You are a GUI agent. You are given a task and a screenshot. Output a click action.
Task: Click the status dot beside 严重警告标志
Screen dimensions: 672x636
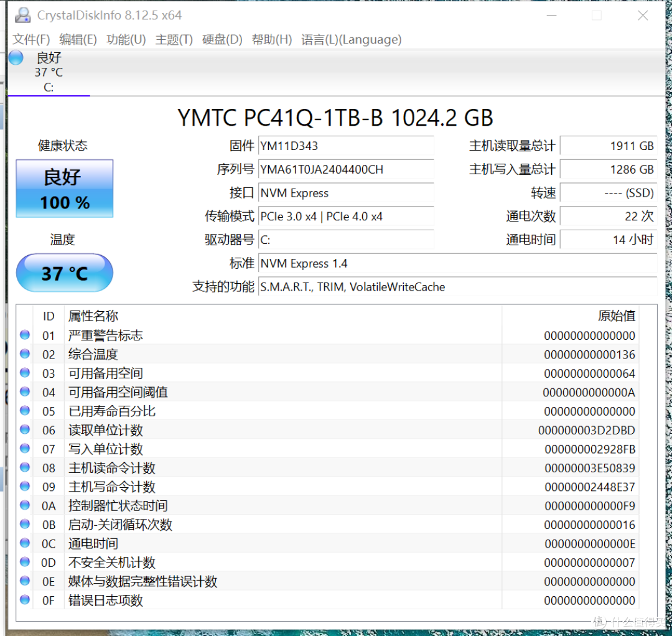coord(24,335)
